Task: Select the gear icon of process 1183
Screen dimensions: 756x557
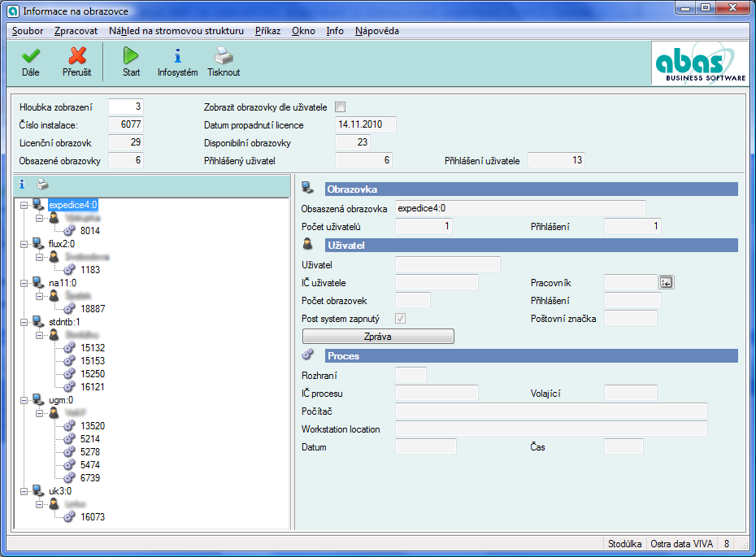Action: (69, 270)
